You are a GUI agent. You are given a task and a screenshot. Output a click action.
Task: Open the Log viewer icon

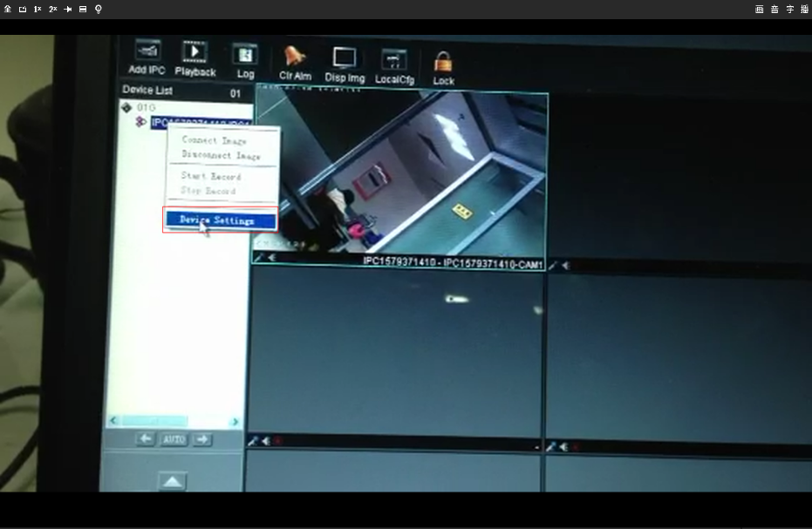245,58
